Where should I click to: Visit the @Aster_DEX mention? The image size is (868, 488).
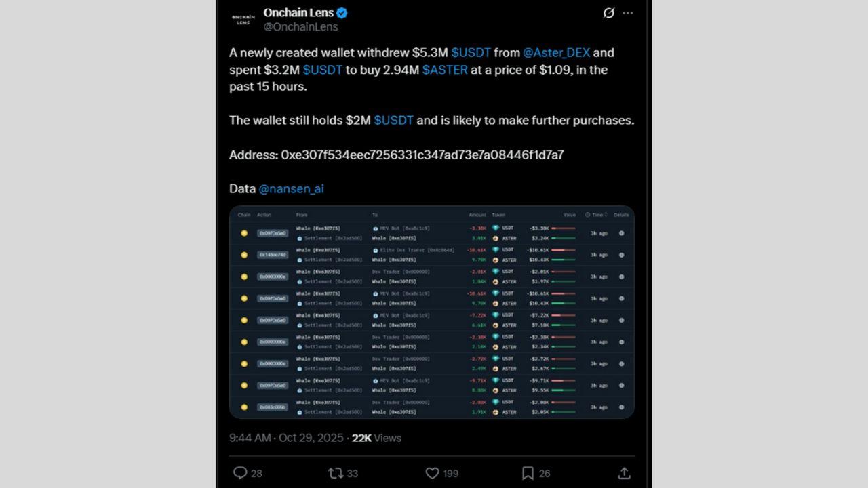coord(556,52)
